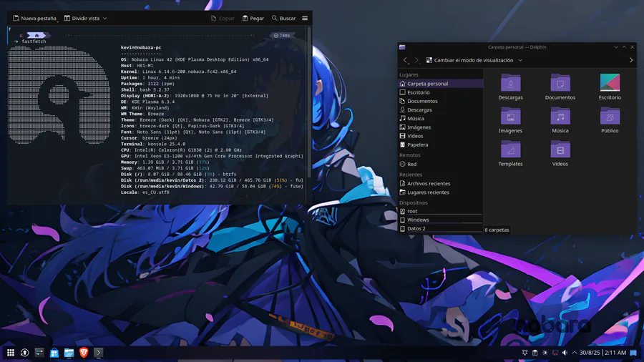This screenshot has width=644, height=362.
Task: Select Música in Dolphin sidebar
Action: (x=440, y=118)
